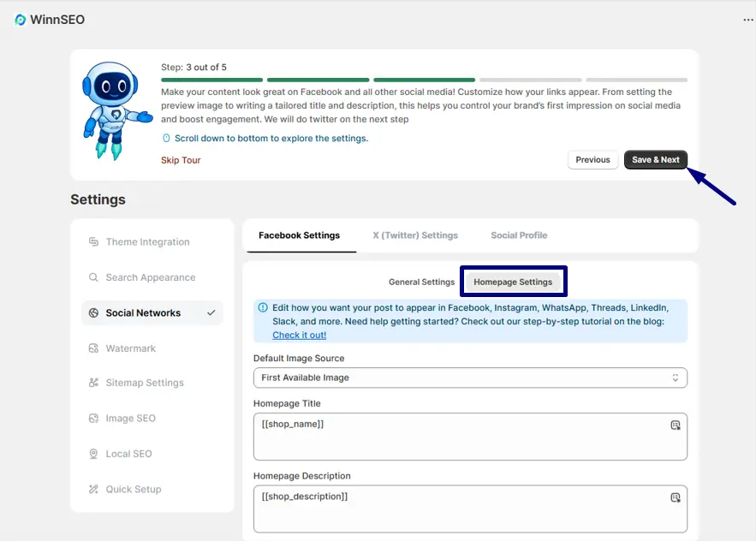Click the variable picker icon in Homepage Title
The width and height of the screenshot is (756, 541).
coord(676,425)
